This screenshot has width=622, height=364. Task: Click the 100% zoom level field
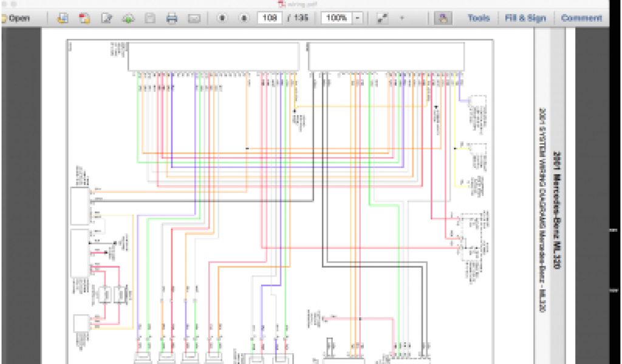pyautogui.click(x=336, y=18)
